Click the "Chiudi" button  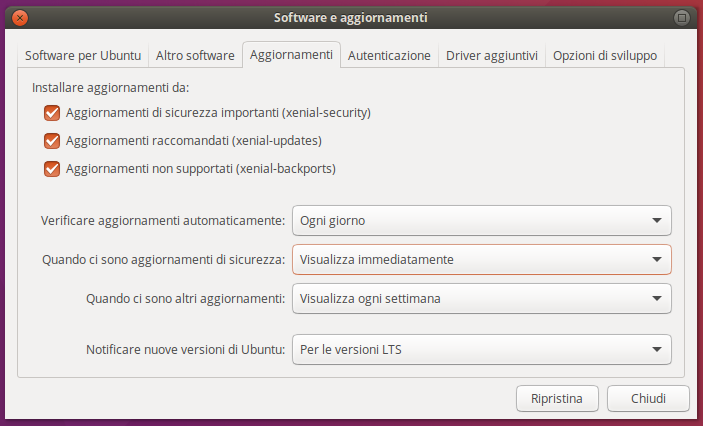coord(648,398)
